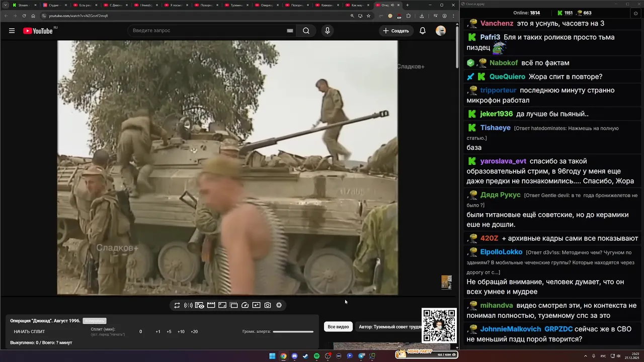
Task: Switch to the Студия browser tab
Action: tap(54, 5)
